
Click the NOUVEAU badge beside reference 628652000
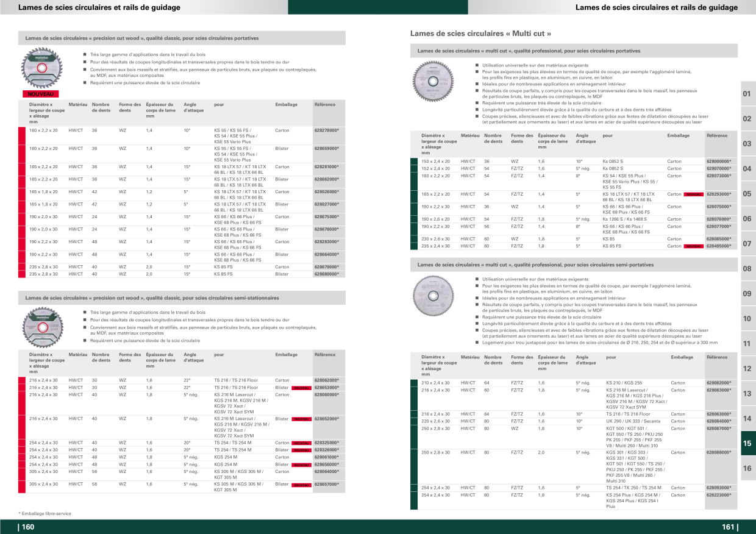302,419
